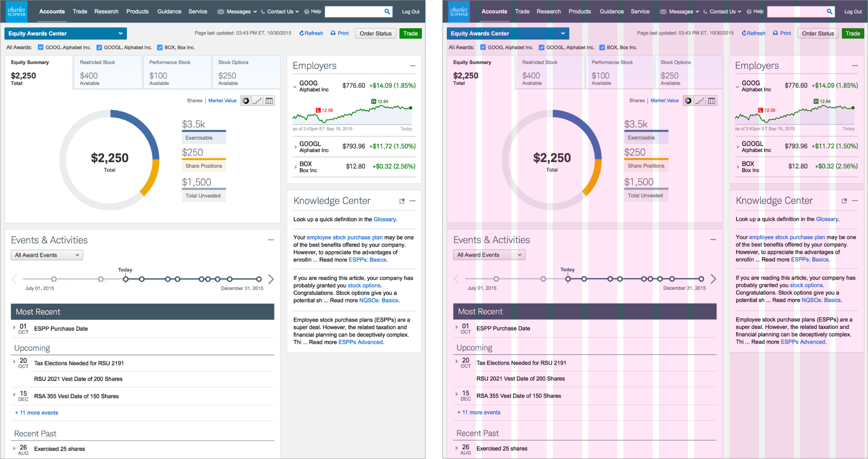Screen dimensions: 868x459
Task: Click the Refresh icon link in the left page
Action: (311, 33)
